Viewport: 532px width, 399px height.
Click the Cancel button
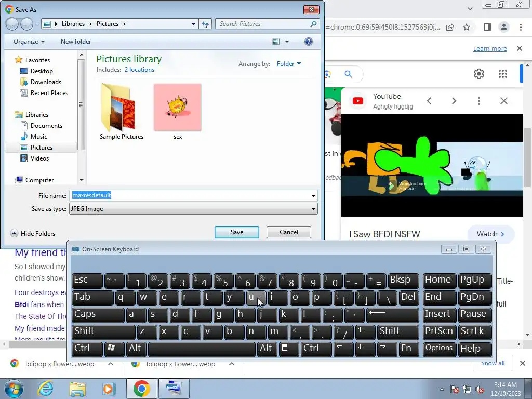coord(289,232)
